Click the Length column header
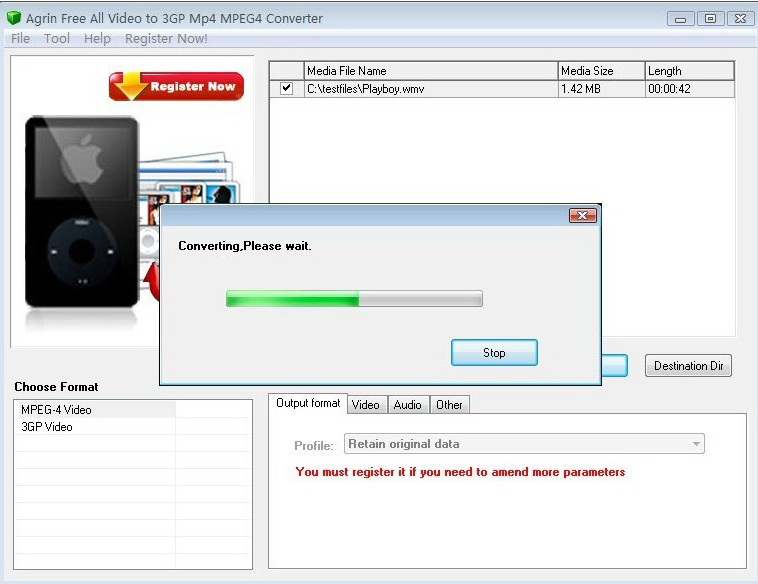 pos(689,71)
